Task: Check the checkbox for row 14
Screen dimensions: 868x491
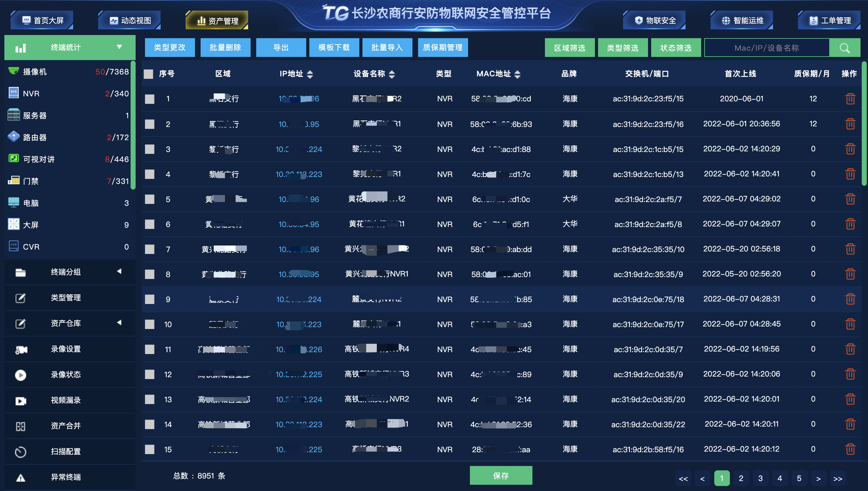Action: [x=150, y=424]
